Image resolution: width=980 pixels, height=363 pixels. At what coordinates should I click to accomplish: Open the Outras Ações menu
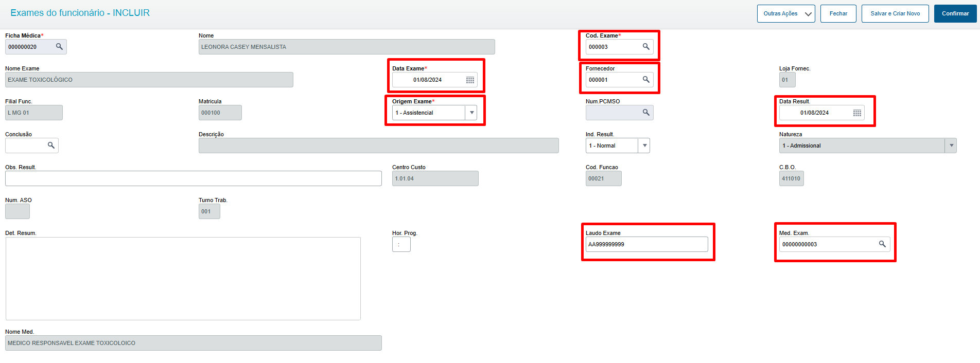[x=785, y=14]
